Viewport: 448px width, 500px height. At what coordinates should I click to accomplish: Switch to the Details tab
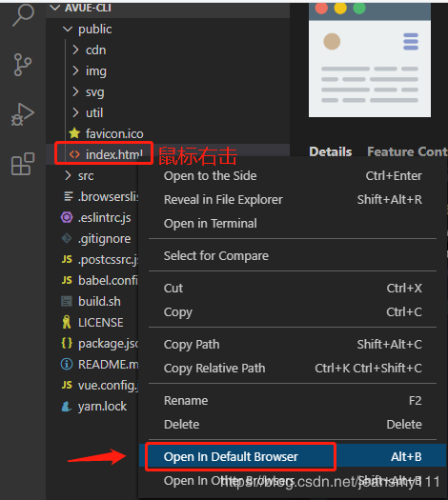330,151
